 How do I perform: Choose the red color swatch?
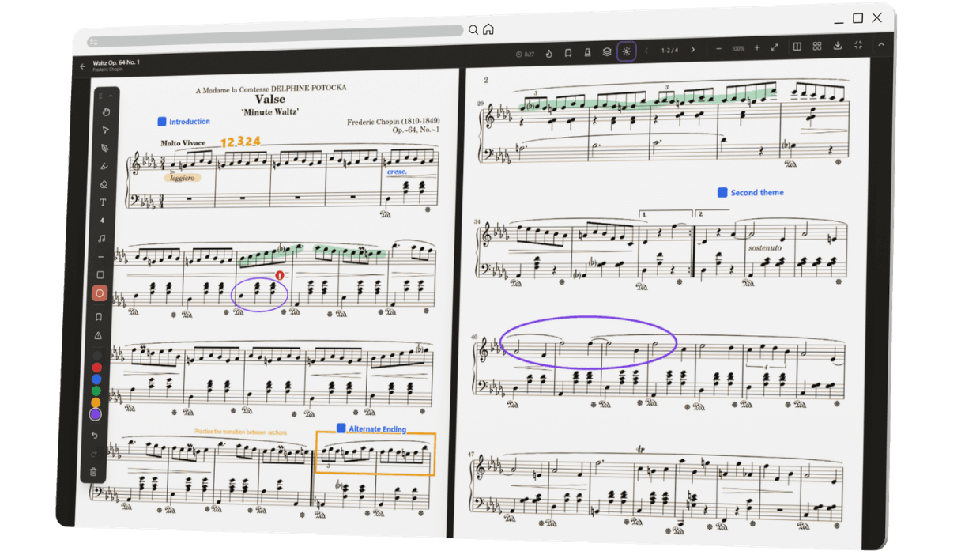[97, 368]
